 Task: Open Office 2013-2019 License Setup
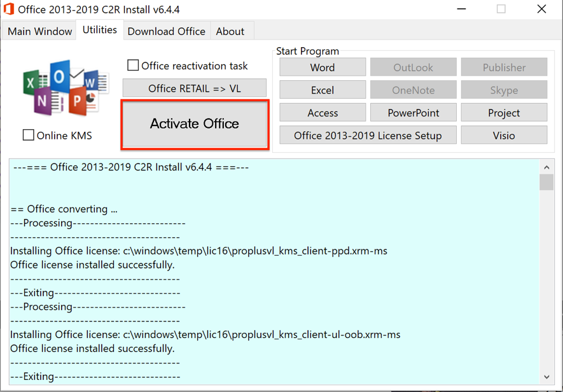click(368, 135)
